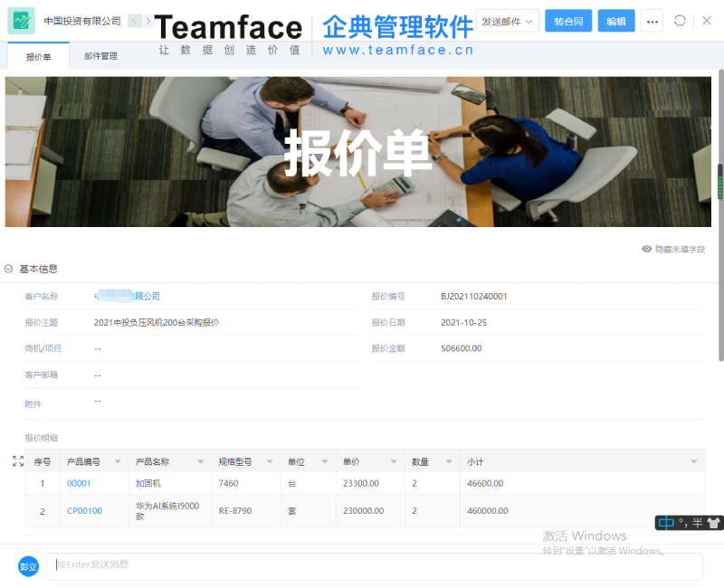Click quotation number BJ202110240001
This screenshot has width=724, height=588.
[x=473, y=297]
